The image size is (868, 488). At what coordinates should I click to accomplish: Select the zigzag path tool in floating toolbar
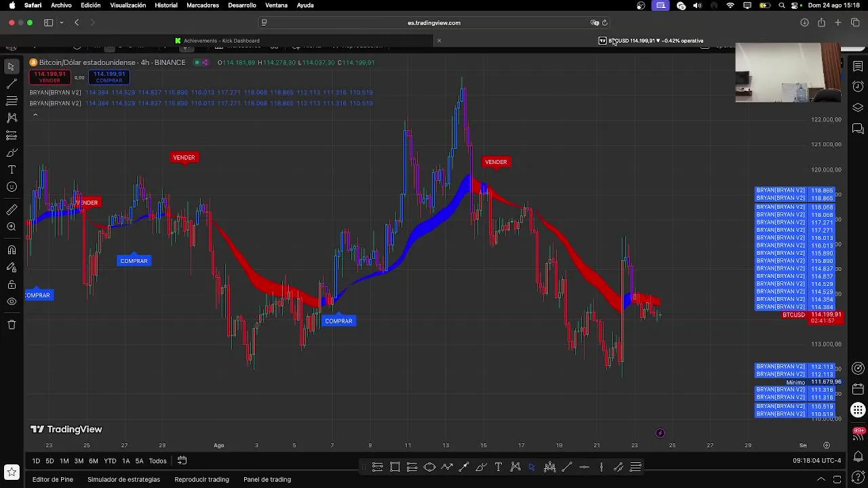click(x=447, y=467)
